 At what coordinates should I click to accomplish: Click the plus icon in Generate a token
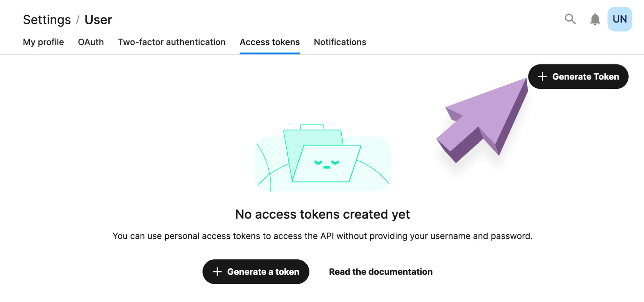(217, 272)
